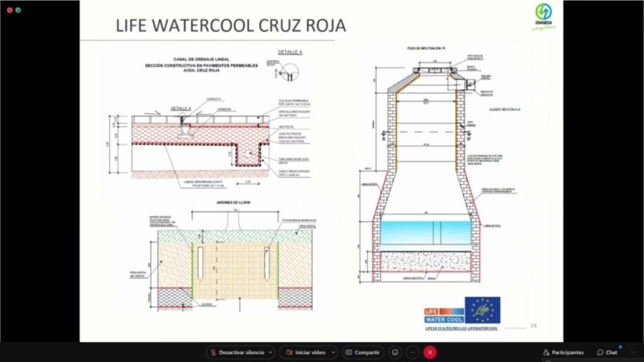
Task: Click the blue water area in infiltration well
Action: click(x=426, y=233)
